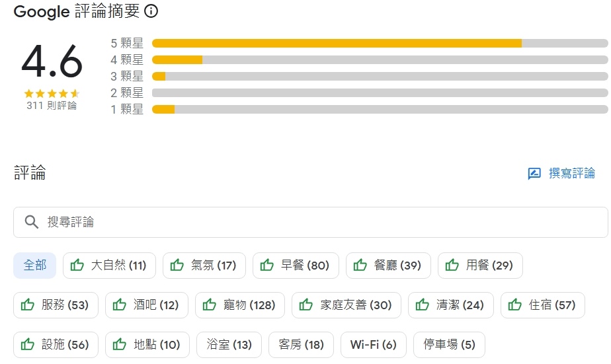This screenshot has width=611, height=364.
Task: Click thumbs-up icon on 大自然 chip
Action: tap(77, 266)
